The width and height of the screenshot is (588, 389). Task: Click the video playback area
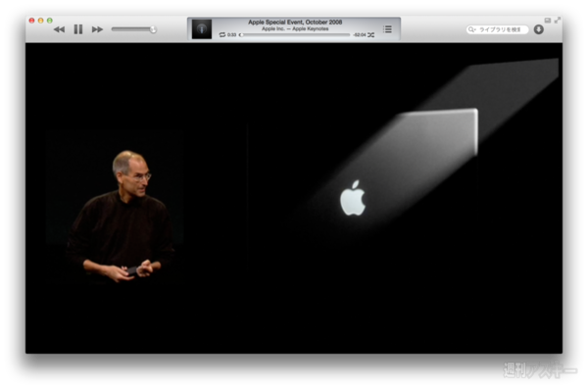pyautogui.click(x=294, y=198)
